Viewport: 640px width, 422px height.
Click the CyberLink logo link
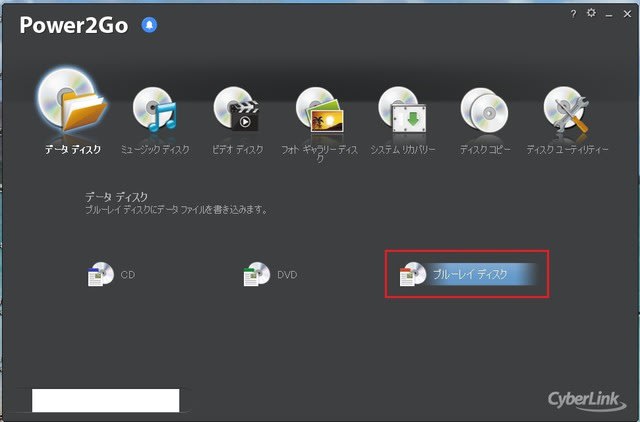tap(587, 400)
